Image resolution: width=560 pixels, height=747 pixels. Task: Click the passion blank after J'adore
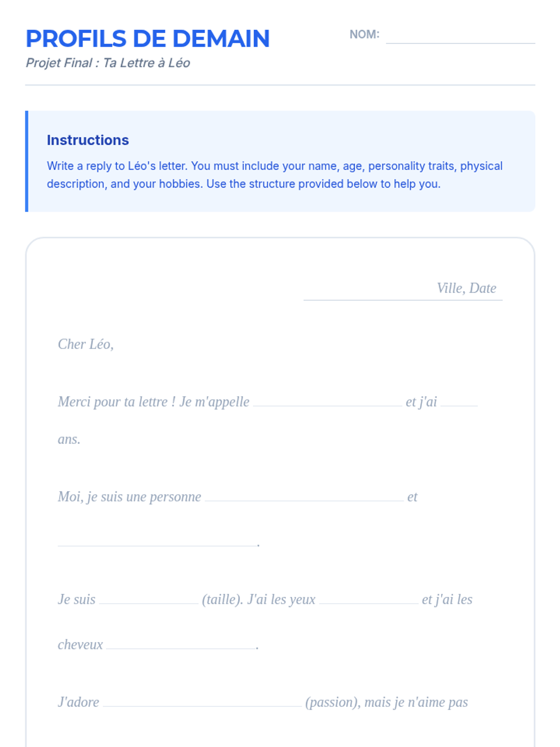tap(202, 701)
